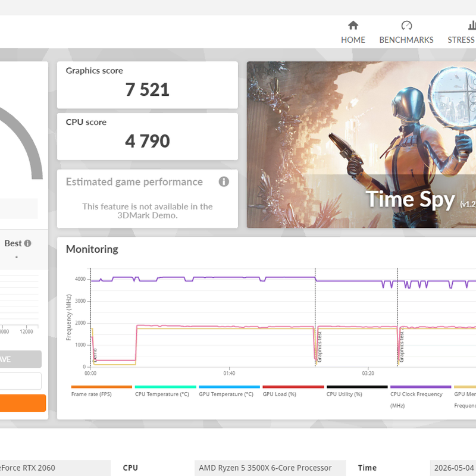Click the GeForce RTX 2060 field
The width and height of the screenshot is (476, 476).
pyautogui.click(x=55, y=468)
